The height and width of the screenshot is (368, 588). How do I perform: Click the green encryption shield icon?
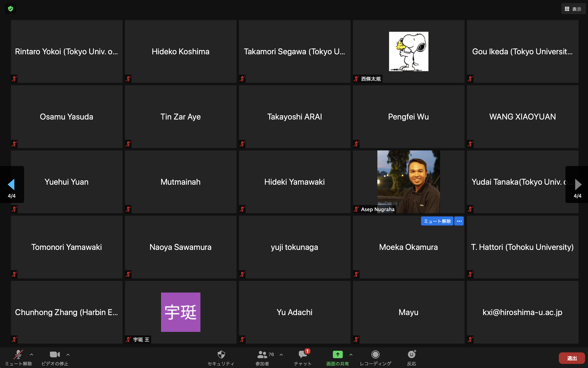click(10, 9)
